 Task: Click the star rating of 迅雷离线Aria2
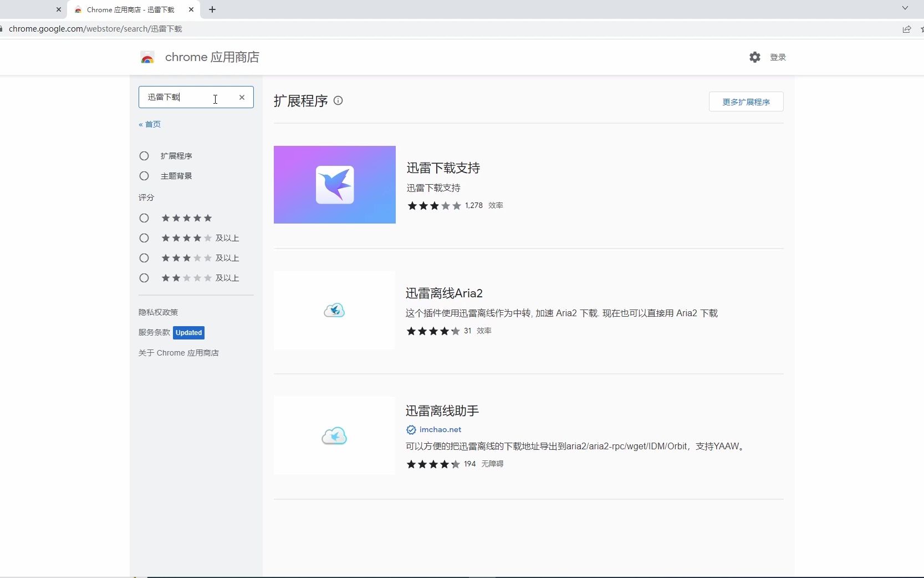point(433,331)
